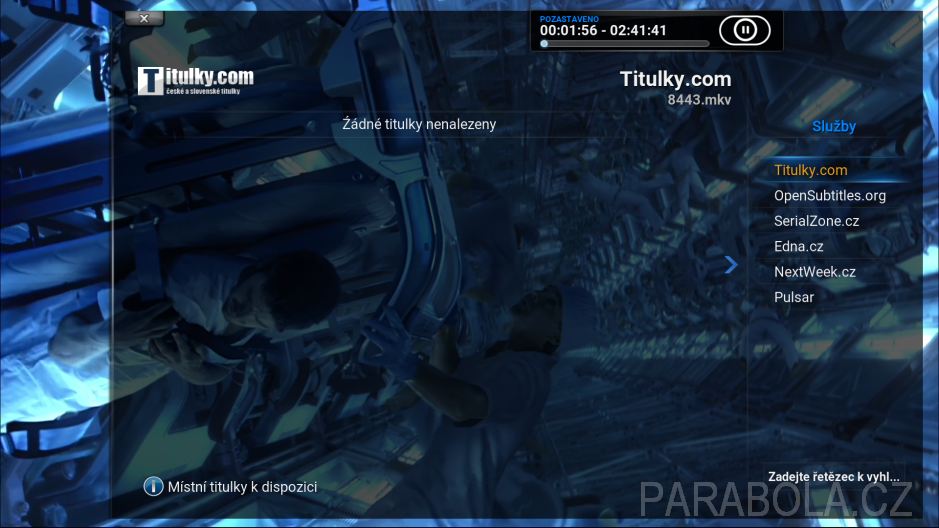Close the subtitle dialog with X button
Screen dimensions: 939x528
144,19
